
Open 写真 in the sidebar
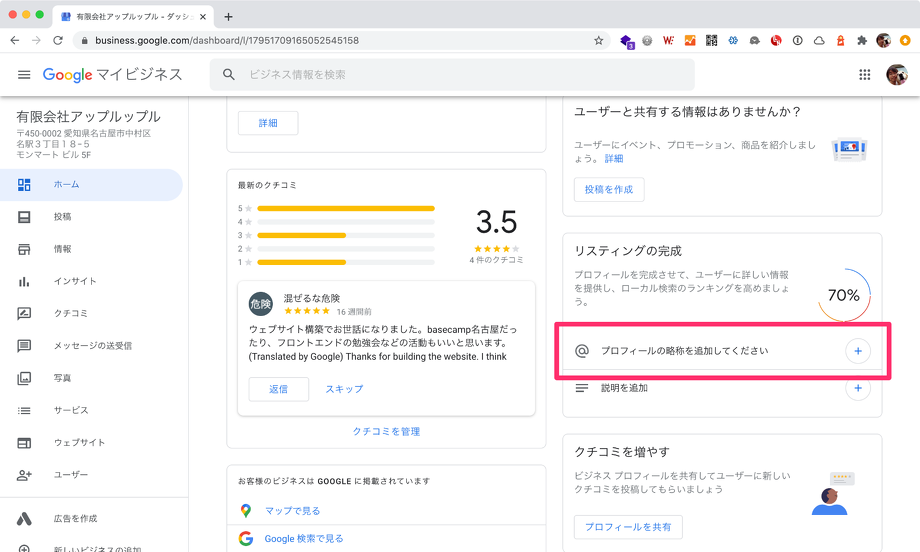(62, 378)
